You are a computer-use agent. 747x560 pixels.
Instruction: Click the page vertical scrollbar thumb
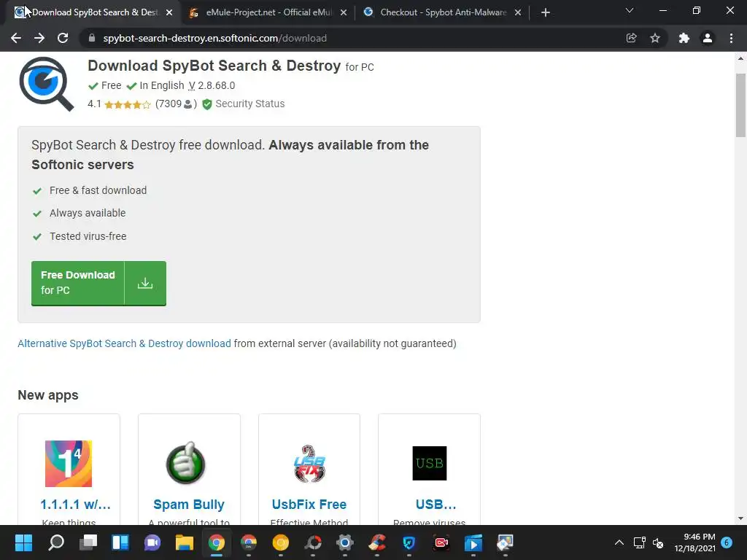(740, 105)
